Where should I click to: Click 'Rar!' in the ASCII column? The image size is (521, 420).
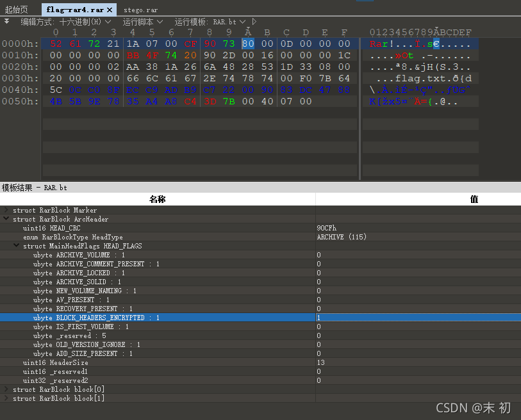[382, 44]
